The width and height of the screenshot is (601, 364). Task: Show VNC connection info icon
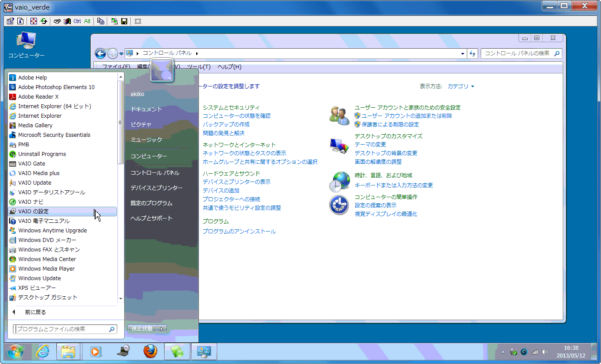coord(20,21)
